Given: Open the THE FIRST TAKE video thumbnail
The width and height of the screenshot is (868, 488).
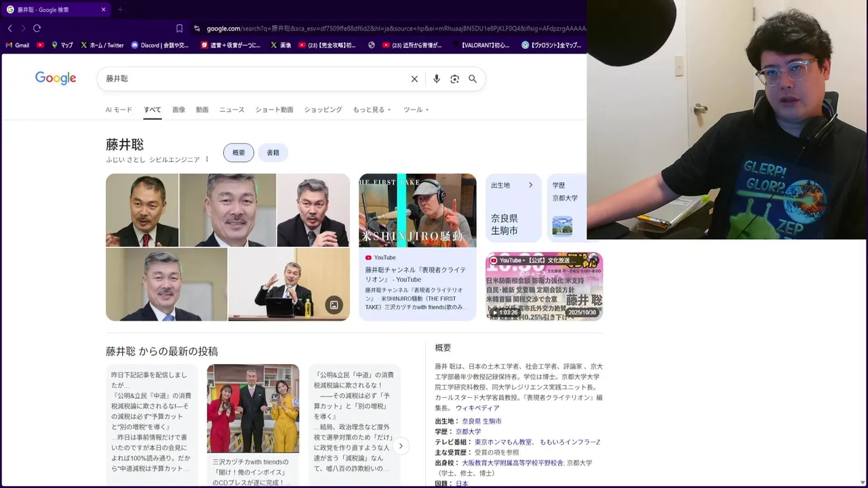Looking at the screenshot, I should pos(418,210).
